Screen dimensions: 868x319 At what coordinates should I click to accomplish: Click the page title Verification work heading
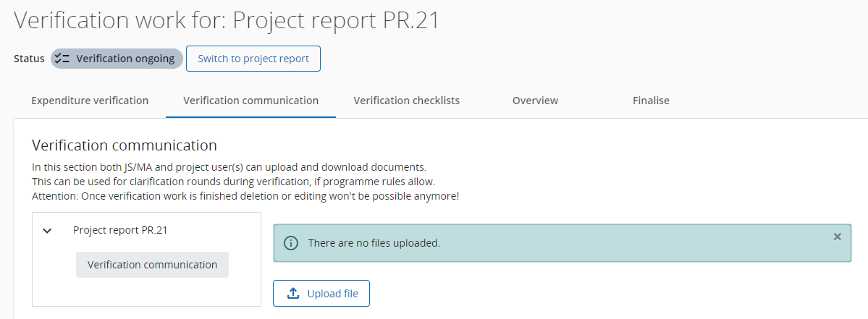click(227, 20)
